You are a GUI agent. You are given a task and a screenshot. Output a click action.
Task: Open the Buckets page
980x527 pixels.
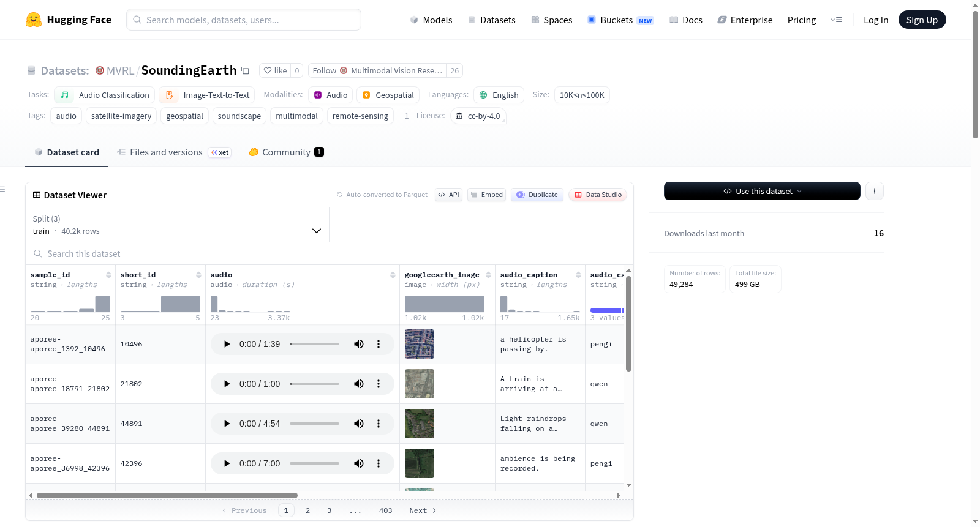[x=620, y=20]
